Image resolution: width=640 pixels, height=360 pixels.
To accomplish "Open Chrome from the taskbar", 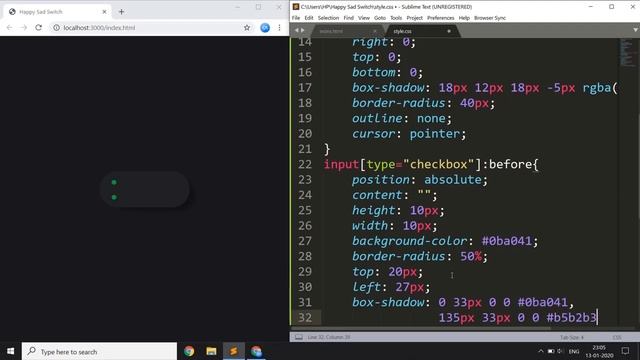I will pos(189,351).
